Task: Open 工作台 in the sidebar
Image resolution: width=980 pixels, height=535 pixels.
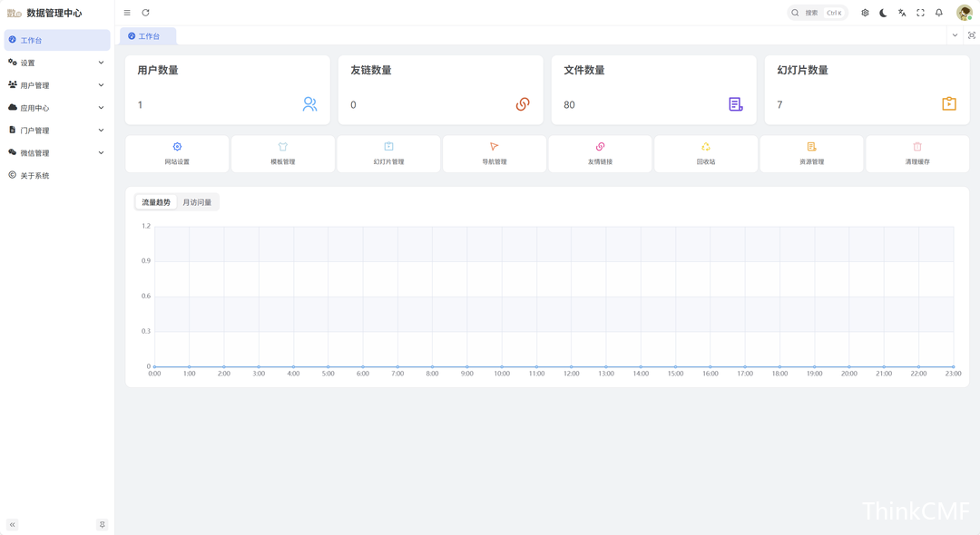Action: click(57, 40)
